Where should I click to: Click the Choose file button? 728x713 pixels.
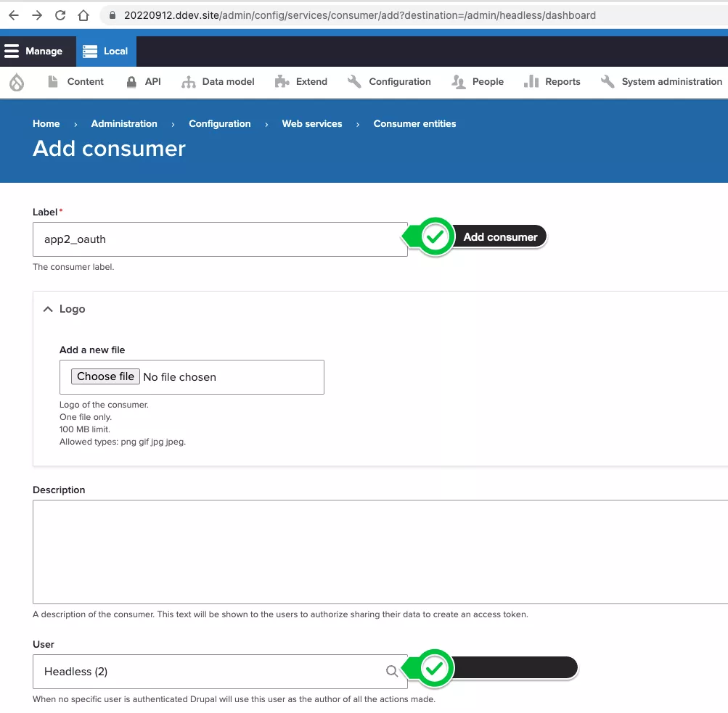coord(105,376)
